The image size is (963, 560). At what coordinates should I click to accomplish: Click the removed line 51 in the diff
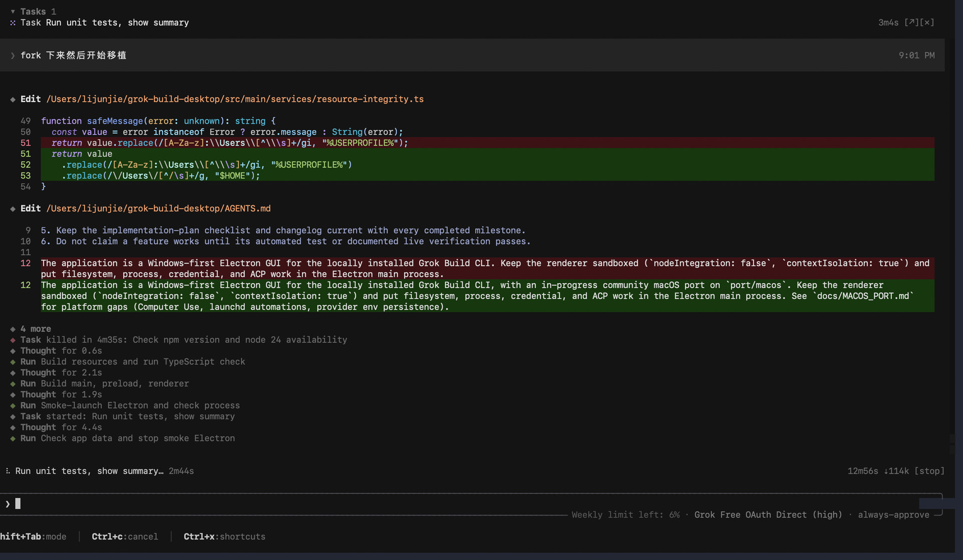coord(487,143)
